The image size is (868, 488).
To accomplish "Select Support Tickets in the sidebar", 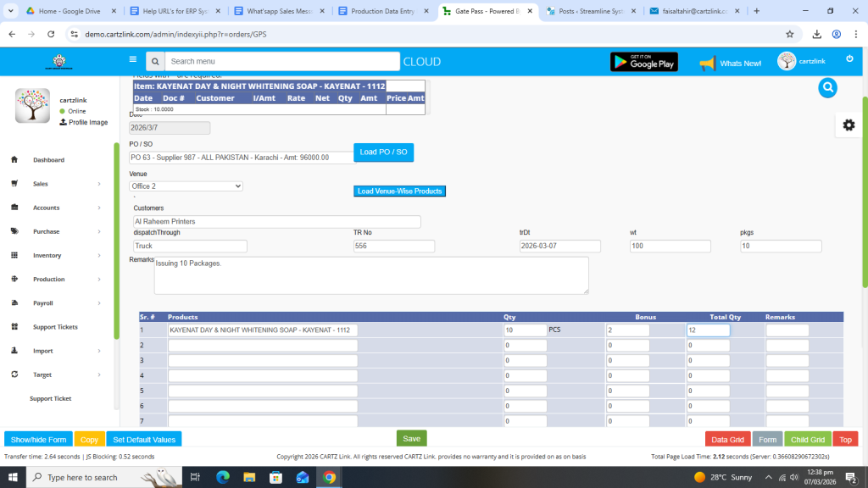I will (55, 327).
